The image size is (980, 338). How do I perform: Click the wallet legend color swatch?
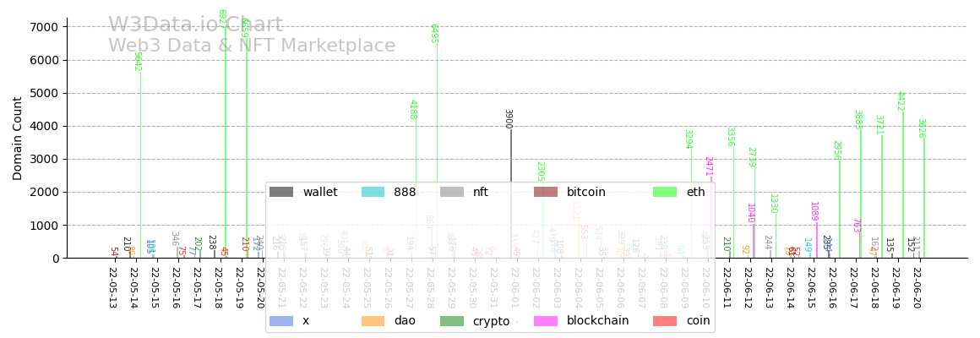[x=281, y=193]
